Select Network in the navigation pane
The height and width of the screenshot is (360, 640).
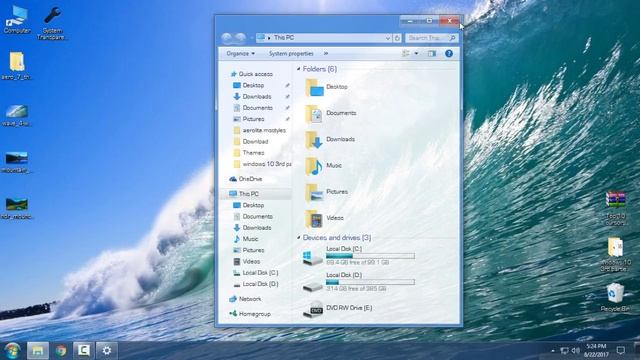[245, 299]
